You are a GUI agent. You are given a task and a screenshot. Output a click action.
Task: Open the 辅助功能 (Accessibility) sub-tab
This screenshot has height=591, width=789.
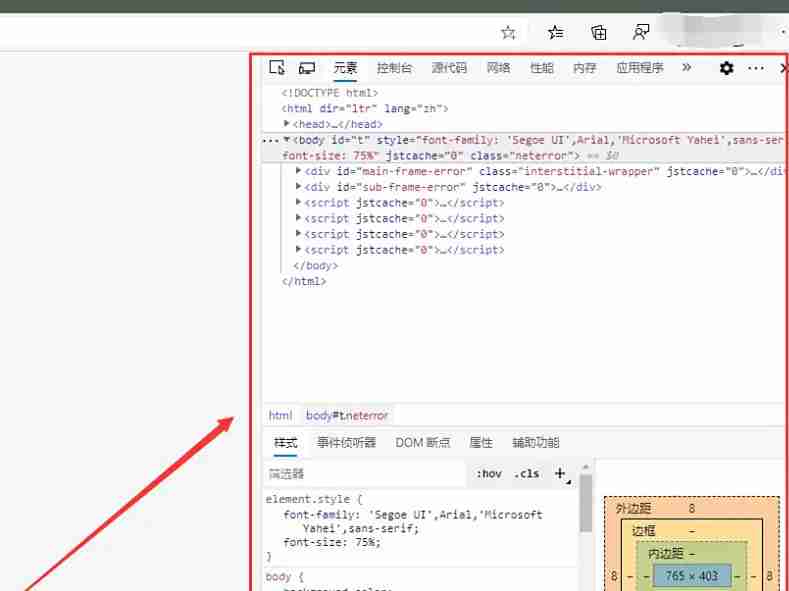click(536, 443)
